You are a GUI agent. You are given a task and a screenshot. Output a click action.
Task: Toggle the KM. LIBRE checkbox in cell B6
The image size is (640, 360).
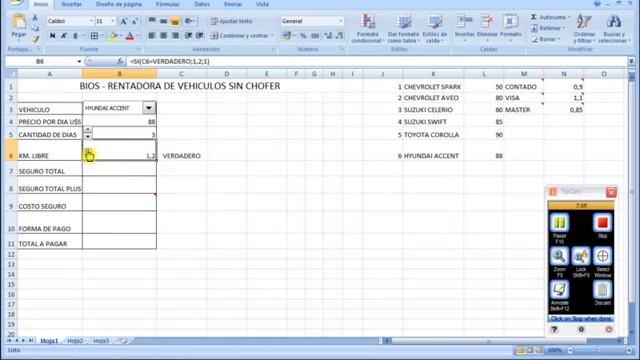point(88,153)
